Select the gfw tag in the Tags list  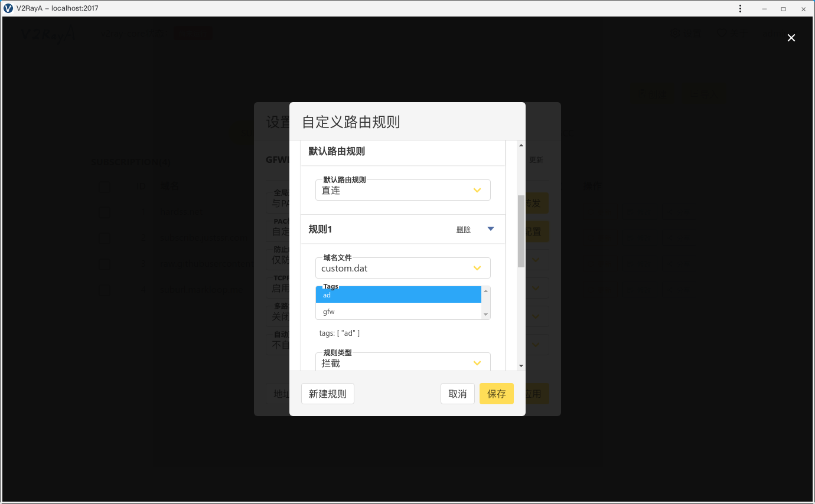(399, 311)
